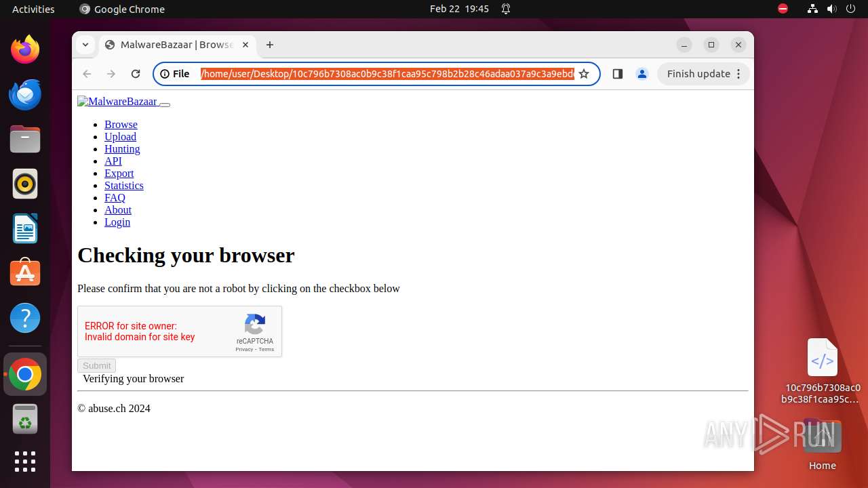Click the network status icon
Viewport: 868px width, 488px height.
point(812,9)
